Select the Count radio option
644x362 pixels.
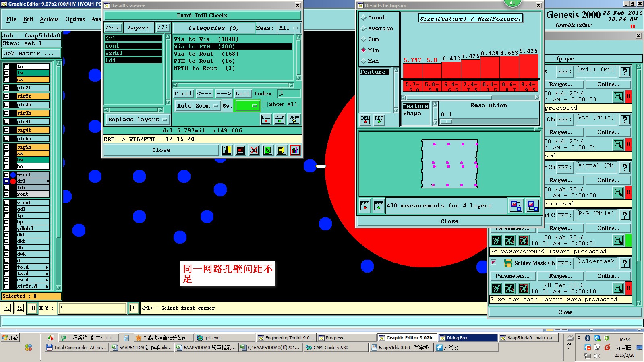pos(364,18)
